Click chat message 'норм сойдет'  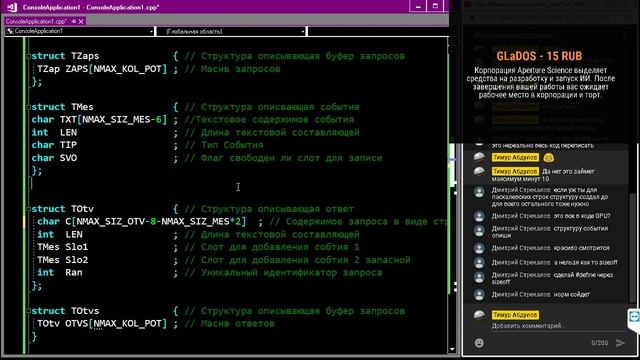pyautogui.click(x=572, y=294)
